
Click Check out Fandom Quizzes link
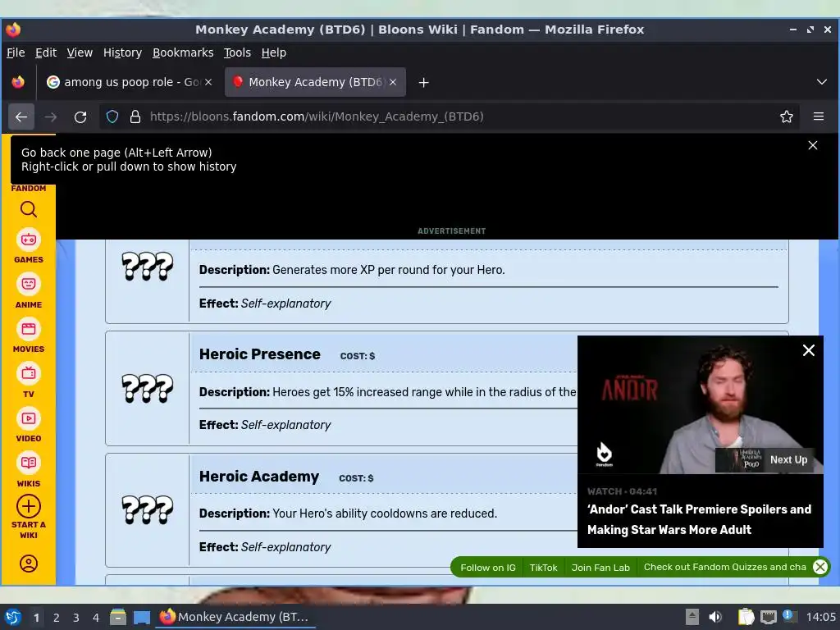[x=724, y=567]
